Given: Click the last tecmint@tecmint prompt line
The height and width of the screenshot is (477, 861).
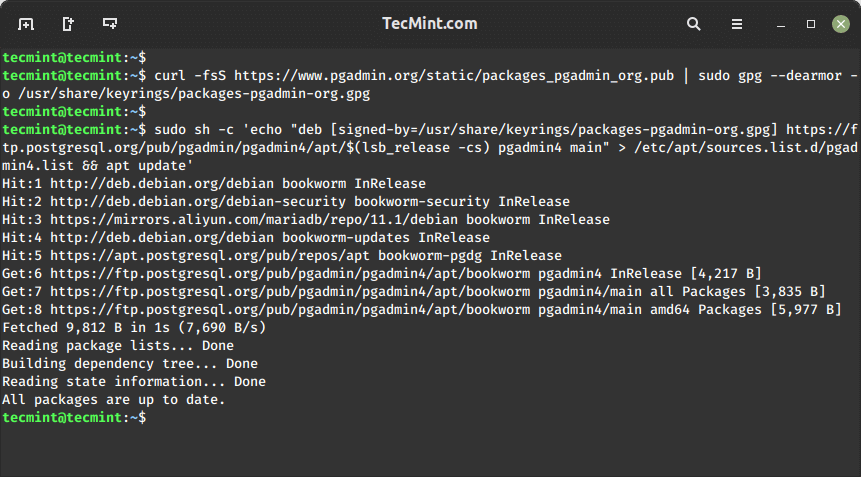Looking at the screenshot, I should point(74,418).
